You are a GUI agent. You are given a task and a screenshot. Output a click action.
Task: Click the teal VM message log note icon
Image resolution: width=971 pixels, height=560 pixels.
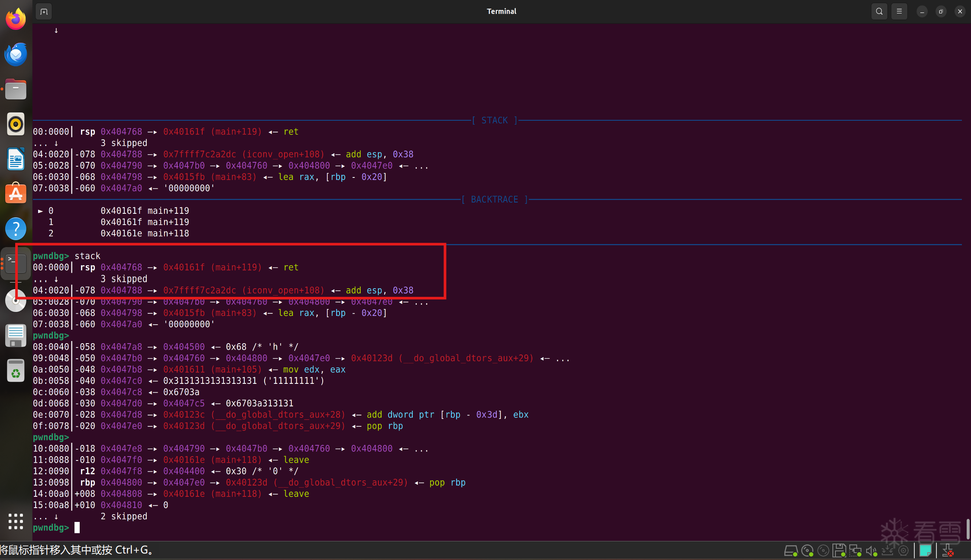point(925,551)
